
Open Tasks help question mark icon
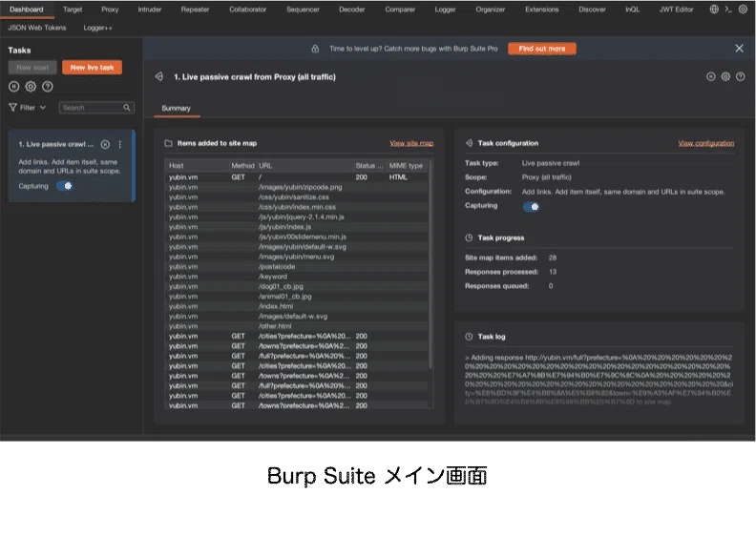pyautogui.click(x=48, y=87)
